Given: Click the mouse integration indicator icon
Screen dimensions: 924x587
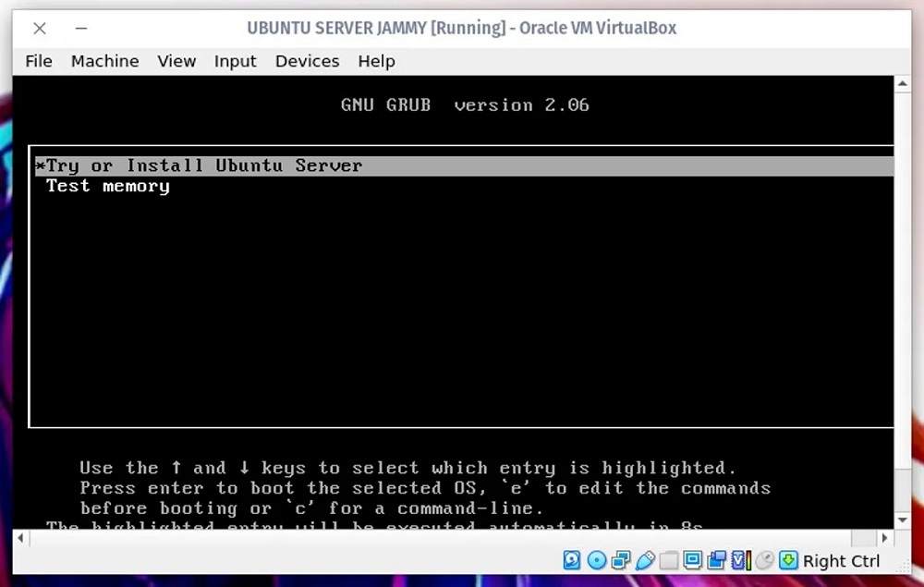Looking at the screenshot, I should pos(765,560).
